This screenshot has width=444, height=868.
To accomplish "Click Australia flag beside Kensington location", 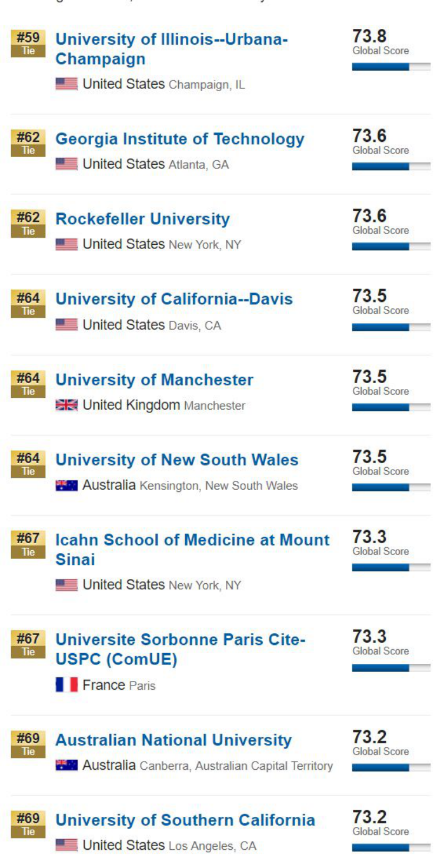I will click(x=66, y=485).
